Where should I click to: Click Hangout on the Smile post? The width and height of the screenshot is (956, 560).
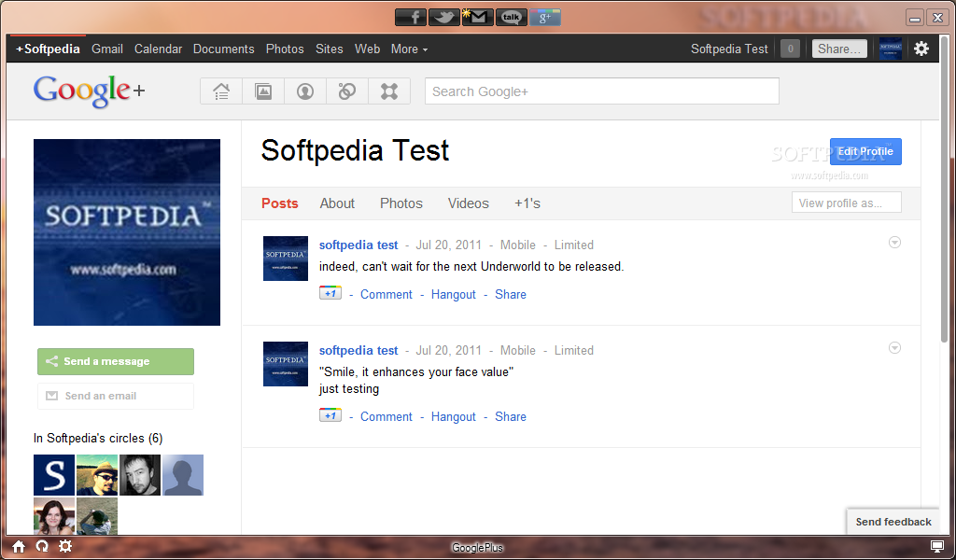(453, 417)
